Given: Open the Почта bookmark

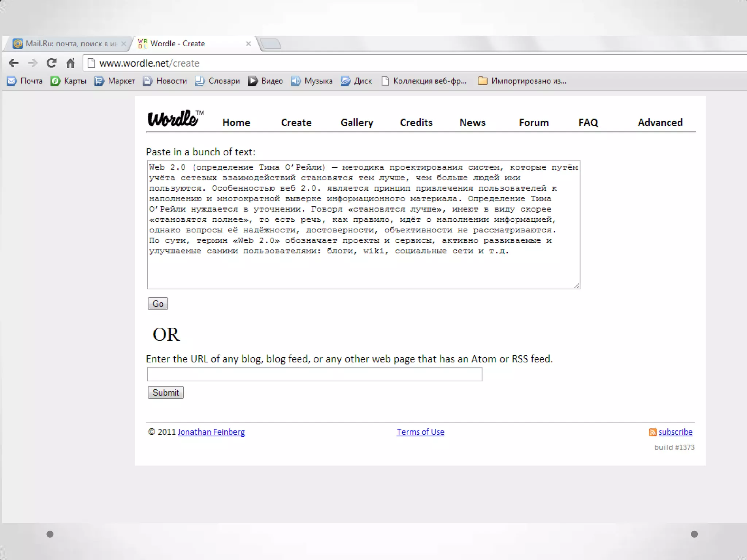Looking at the screenshot, I should (25, 81).
